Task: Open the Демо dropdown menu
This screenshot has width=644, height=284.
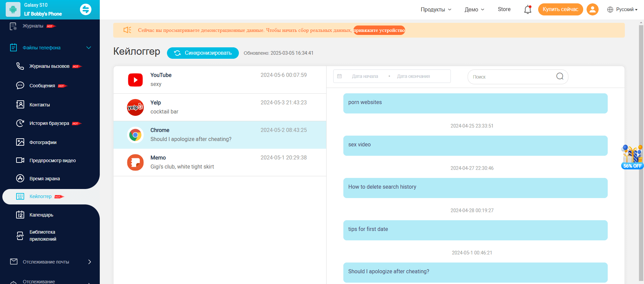Action: click(x=474, y=9)
